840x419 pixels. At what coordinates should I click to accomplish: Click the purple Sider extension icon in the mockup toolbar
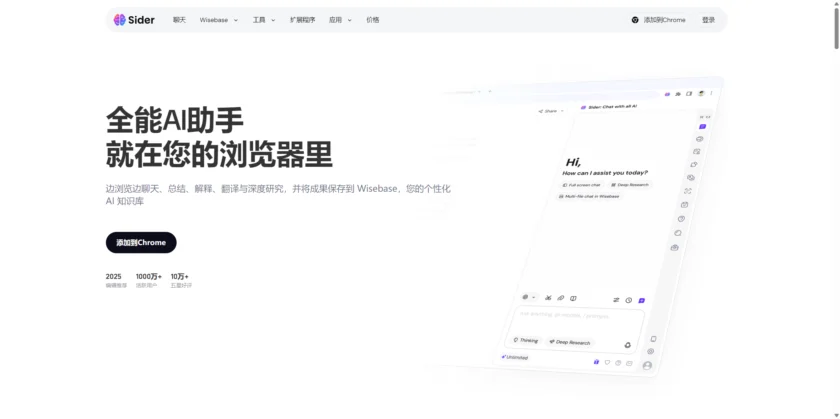pyautogui.click(x=667, y=94)
